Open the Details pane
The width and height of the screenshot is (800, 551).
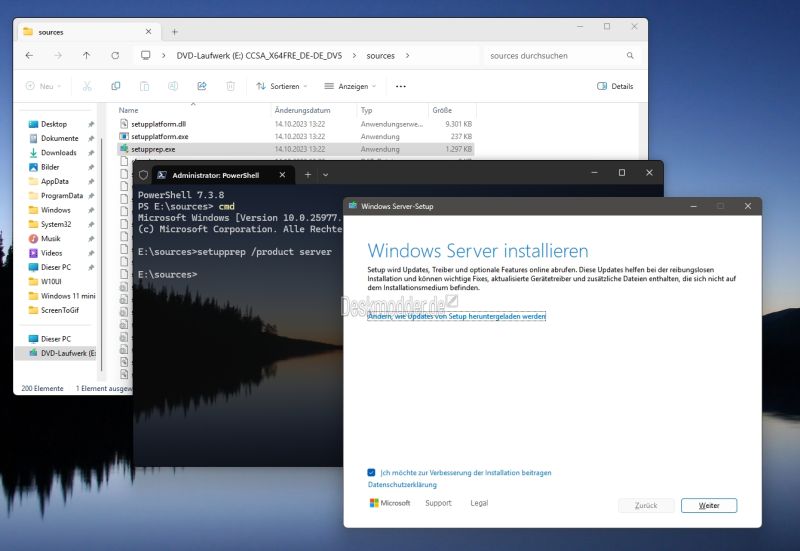[615, 86]
